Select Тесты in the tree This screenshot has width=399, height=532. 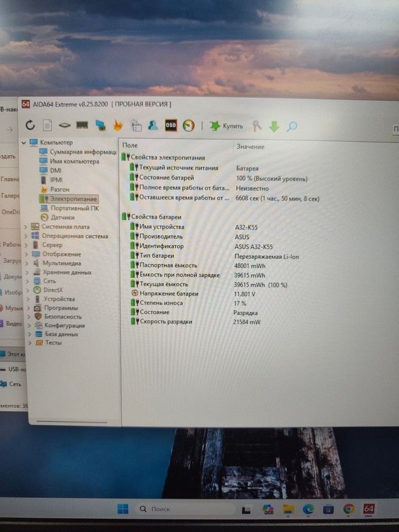49,343
